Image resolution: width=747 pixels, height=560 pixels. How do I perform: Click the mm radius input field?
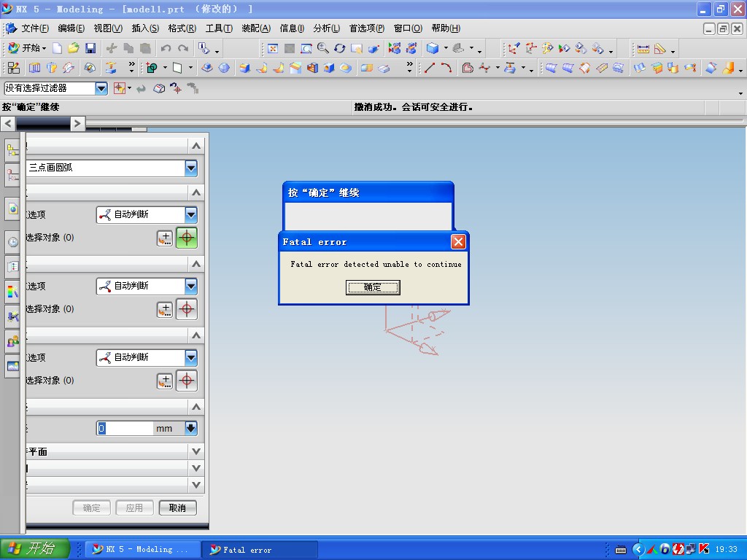125,428
